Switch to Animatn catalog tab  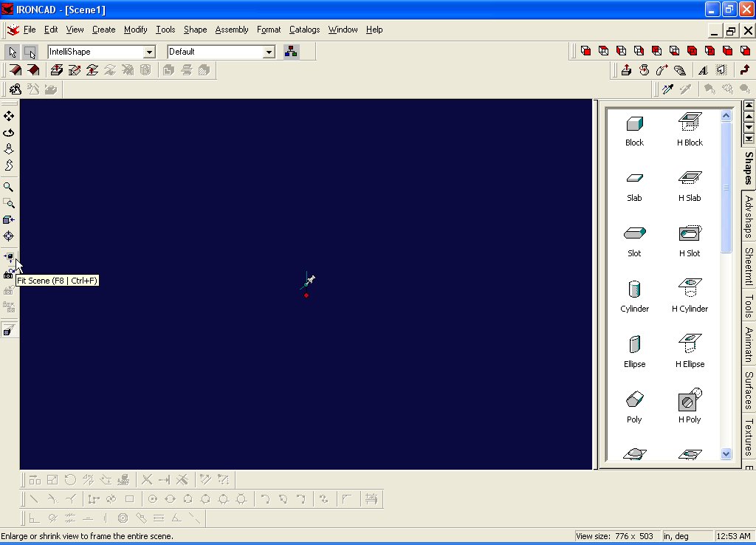click(749, 344)
